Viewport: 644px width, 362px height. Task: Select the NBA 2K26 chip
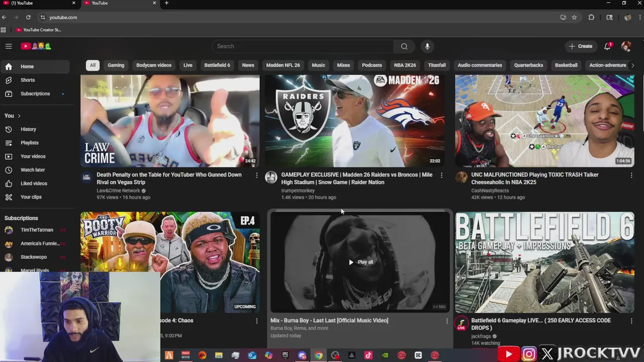coord(405,65)
